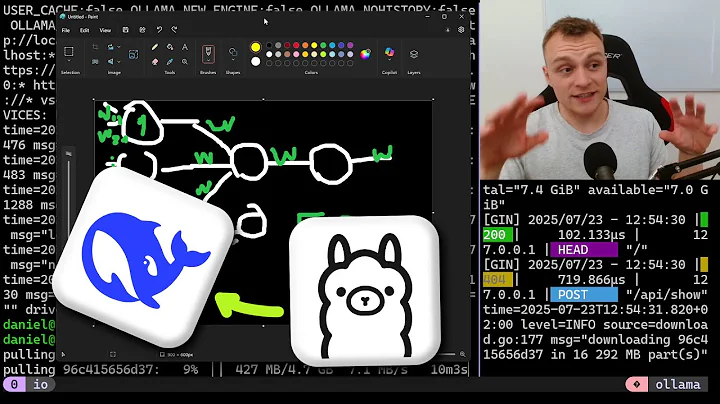The width and height of the screenshot is (720, 404).
Task: Select the Fill bucket tool
Action: [x=170, y=47]
